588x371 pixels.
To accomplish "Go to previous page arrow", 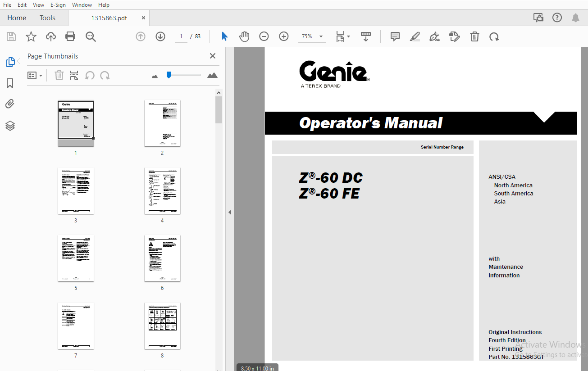I will [x=141, y=36].
